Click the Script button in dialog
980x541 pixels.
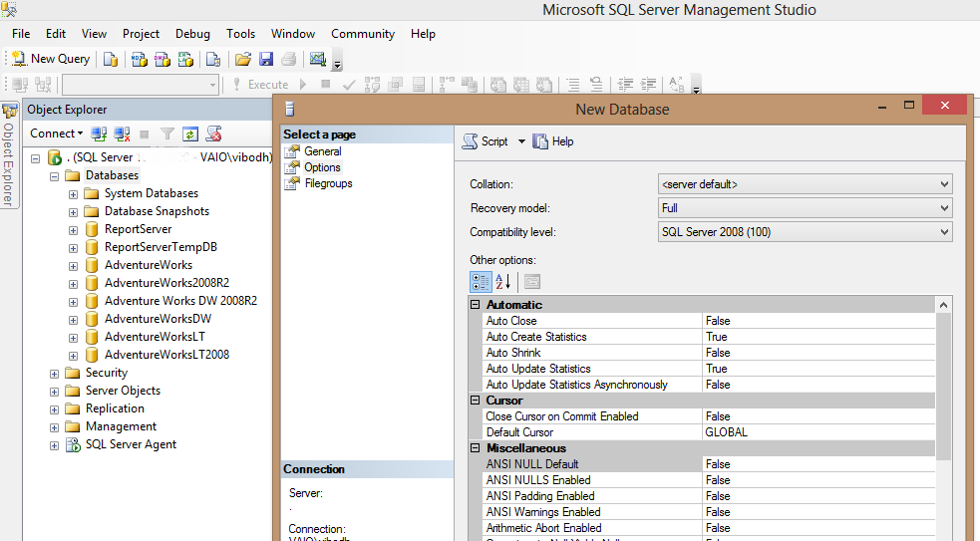[486, 141]
